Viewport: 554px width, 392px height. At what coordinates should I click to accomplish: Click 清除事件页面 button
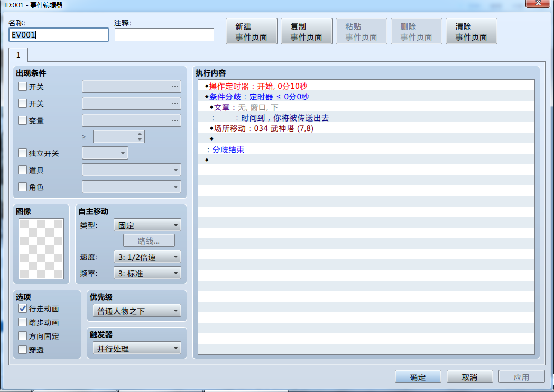point(472,31)
